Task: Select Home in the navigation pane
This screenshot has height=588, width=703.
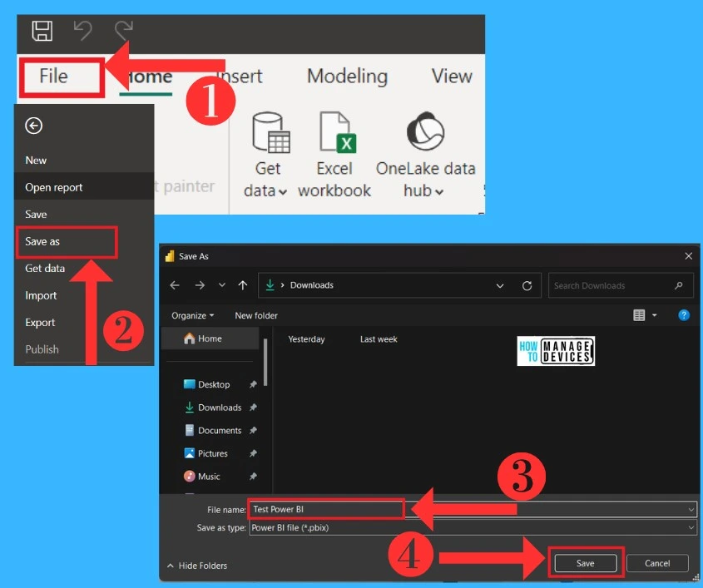Action: click(x=210, y=338)
